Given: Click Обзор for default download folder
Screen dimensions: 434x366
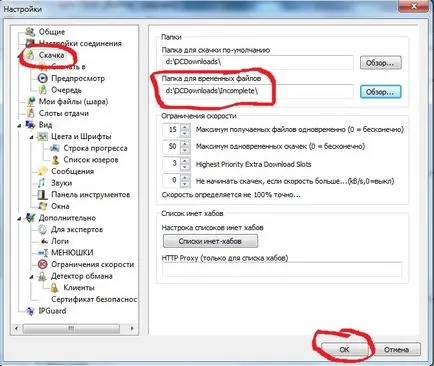Looking at the screenshot, I should coord(381,63).
